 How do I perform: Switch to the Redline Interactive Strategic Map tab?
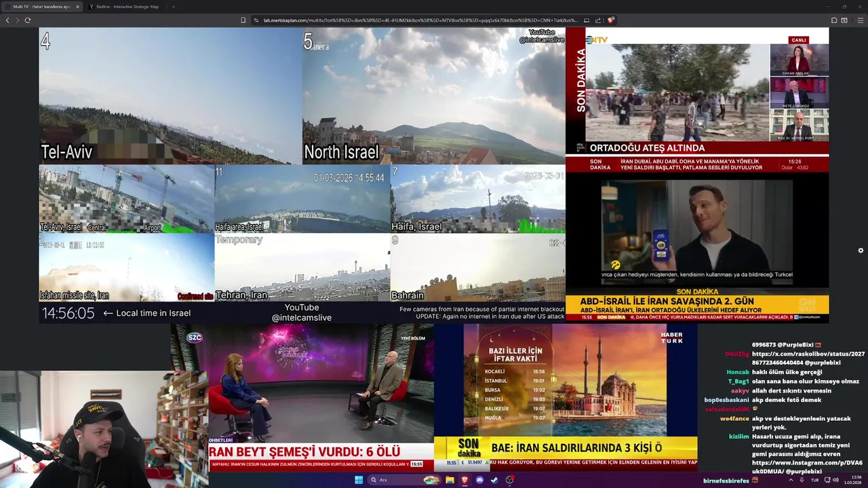click(x=125, y=7)
